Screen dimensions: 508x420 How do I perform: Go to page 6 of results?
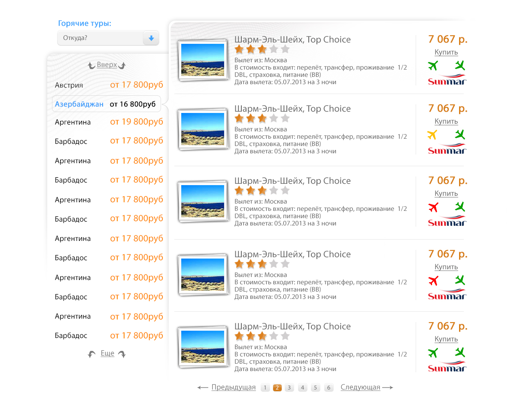click(329, 388)
